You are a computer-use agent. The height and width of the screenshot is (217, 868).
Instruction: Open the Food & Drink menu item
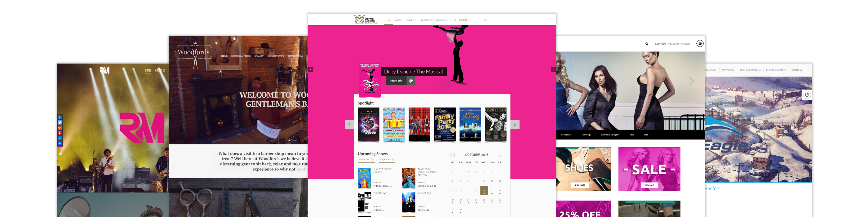coord(426,20)
